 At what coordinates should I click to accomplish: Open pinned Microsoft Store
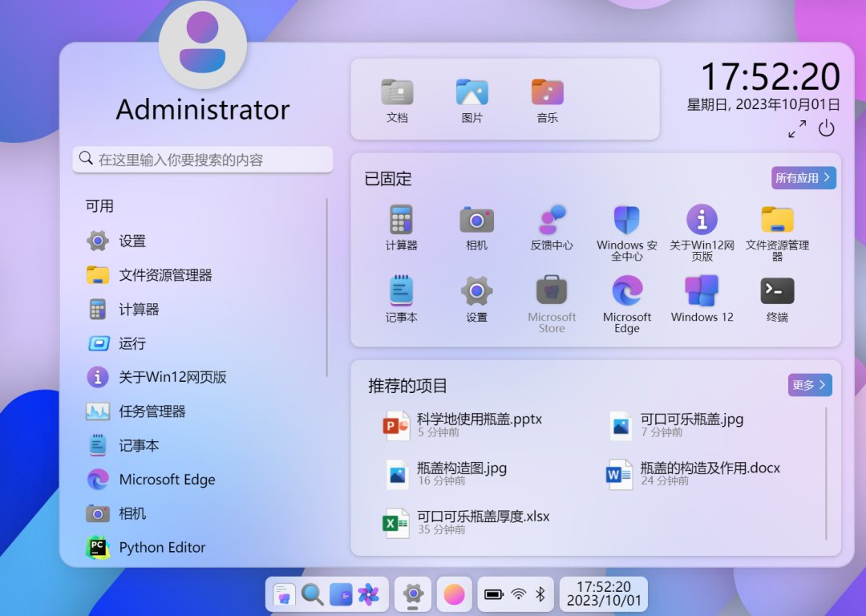(x=551, y=305)
